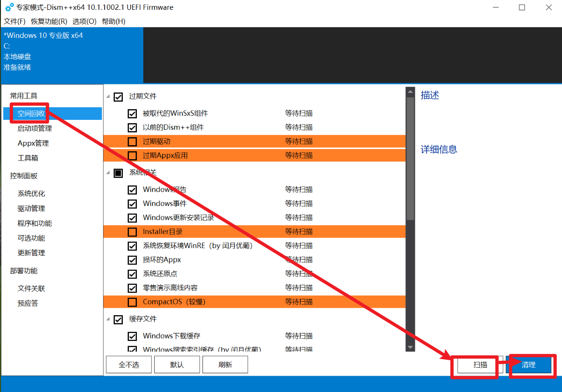This screenshot has width=562, height=392.
Task: Collapse the 系统相关 group triangle
Action: pyautogui.click(x=108, y=173)
